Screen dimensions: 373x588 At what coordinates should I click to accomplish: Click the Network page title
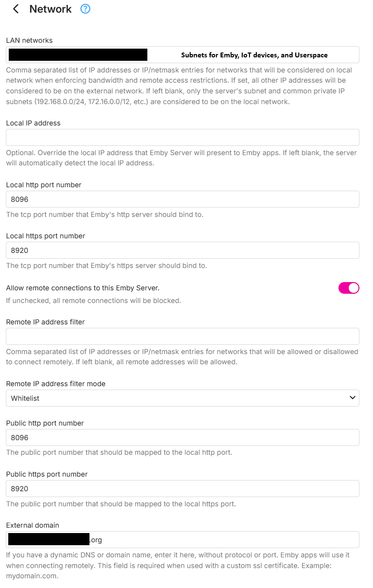(51, 9)
